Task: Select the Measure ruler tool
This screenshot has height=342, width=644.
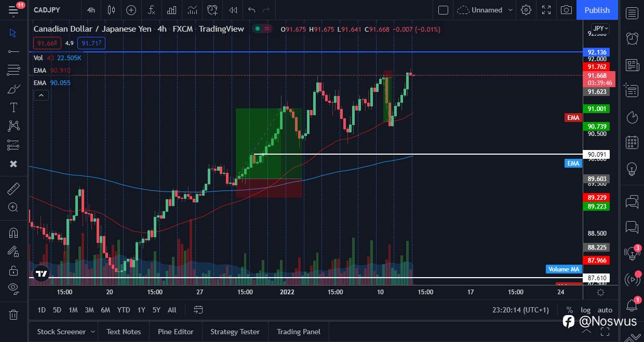Action: point(13,188)
